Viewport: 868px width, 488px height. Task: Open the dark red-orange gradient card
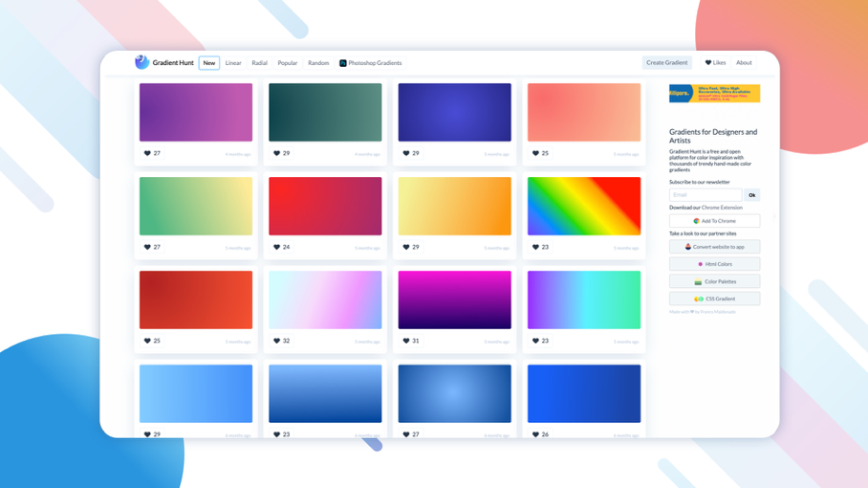(x=196, y=299)
